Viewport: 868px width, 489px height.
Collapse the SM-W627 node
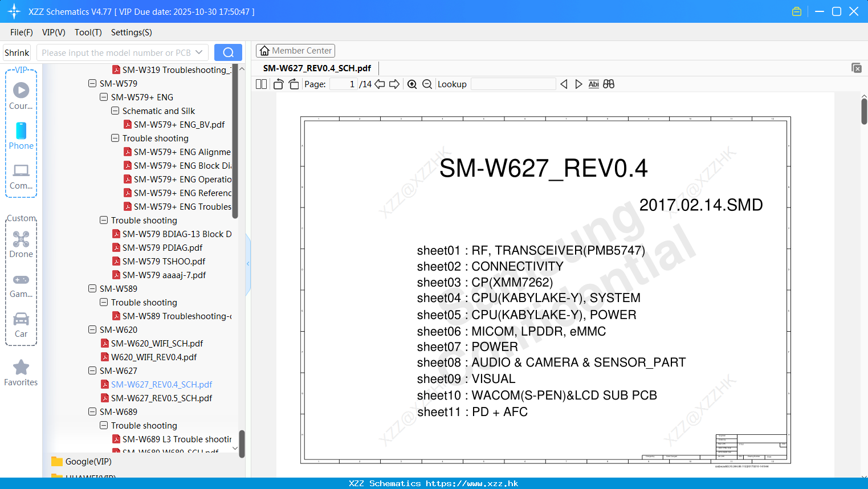[92, 370]
